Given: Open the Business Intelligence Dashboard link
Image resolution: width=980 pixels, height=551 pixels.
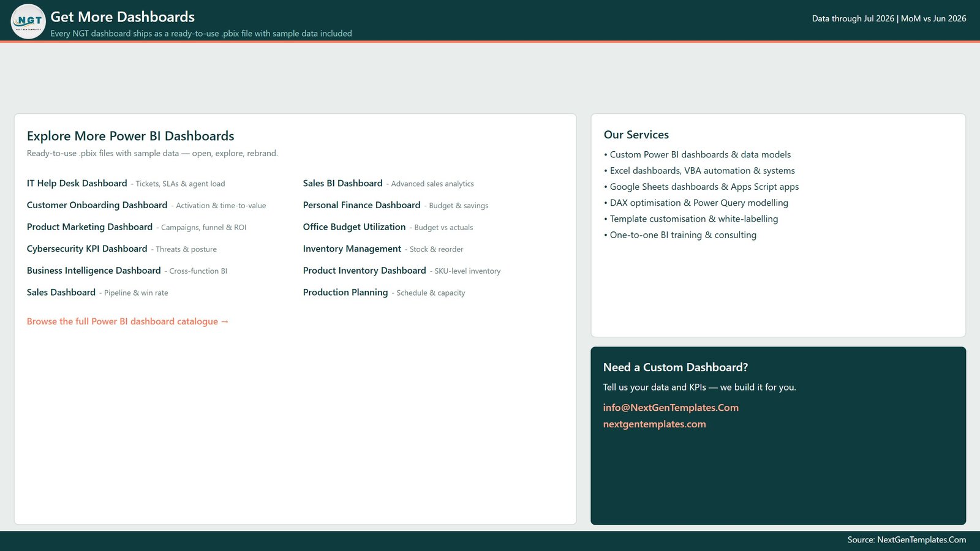Looking at the screenshot, I should click(x=94, y=271).
